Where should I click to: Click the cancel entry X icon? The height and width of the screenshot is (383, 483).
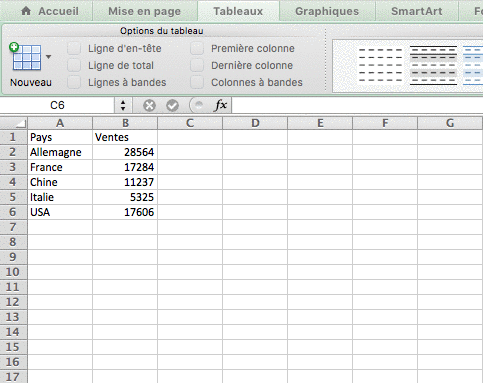tap(149, 106)
